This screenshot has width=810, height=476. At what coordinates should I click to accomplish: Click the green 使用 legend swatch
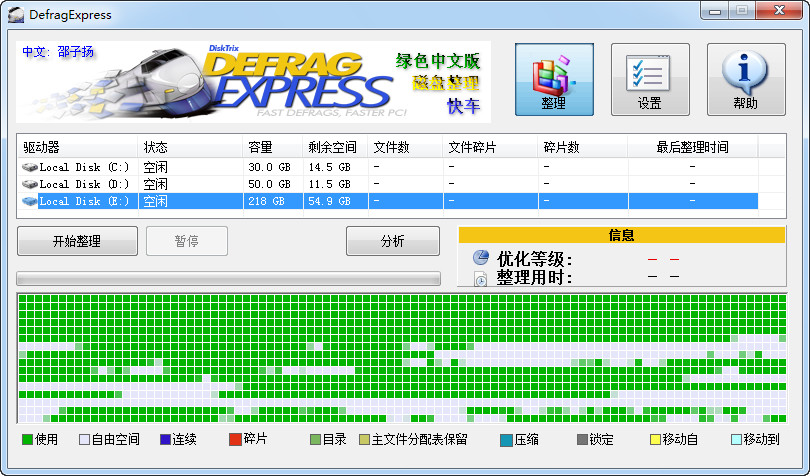(x=27, y=440)
